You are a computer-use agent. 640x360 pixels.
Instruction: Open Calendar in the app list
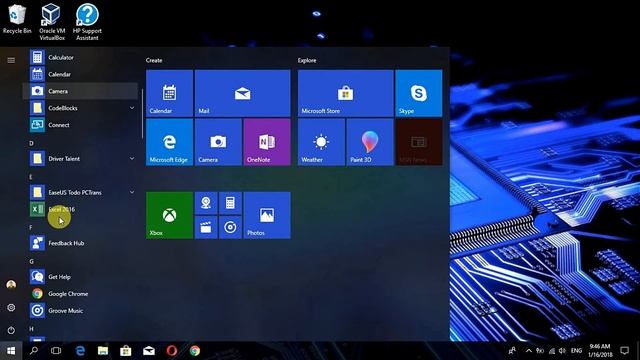80,74
